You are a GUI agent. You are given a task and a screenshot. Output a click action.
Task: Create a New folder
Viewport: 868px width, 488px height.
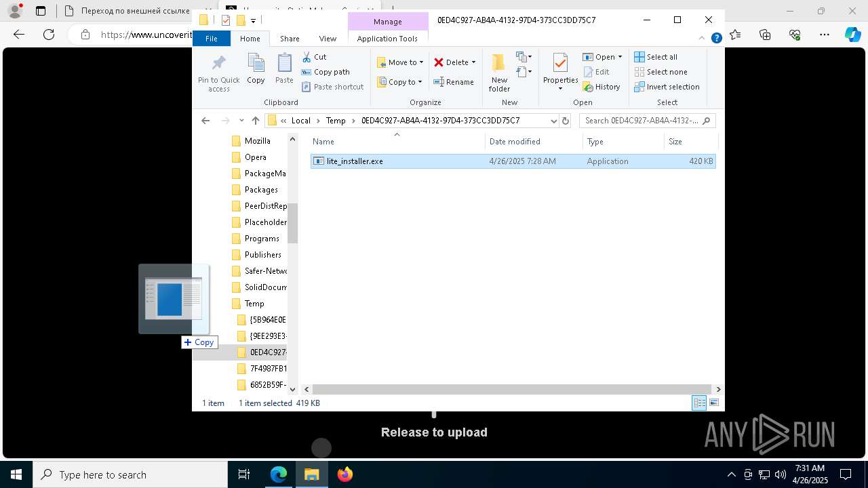499,73
